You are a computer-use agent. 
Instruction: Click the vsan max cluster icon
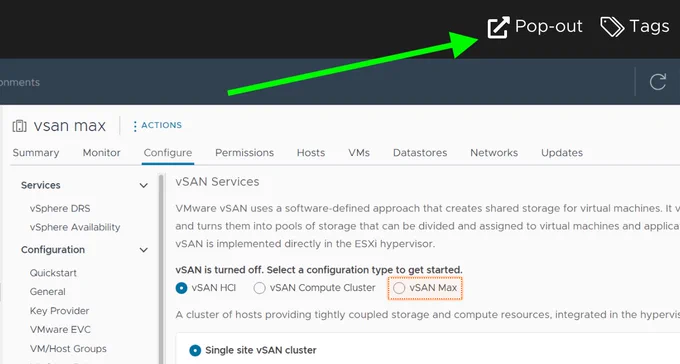20,126
